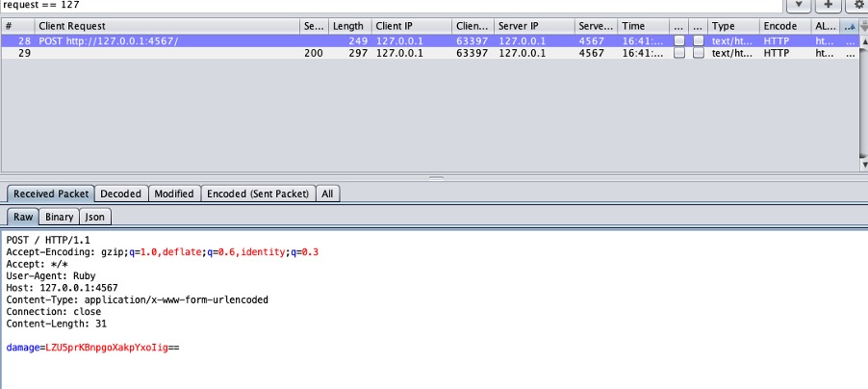Viewport: 868px width, 389px height.
Task: Open the filter history dropdown arrow
Action: [x=799, y=5]
